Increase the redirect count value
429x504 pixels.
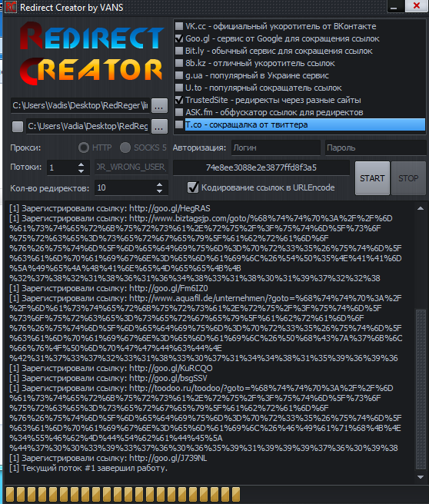coord(159,184)
